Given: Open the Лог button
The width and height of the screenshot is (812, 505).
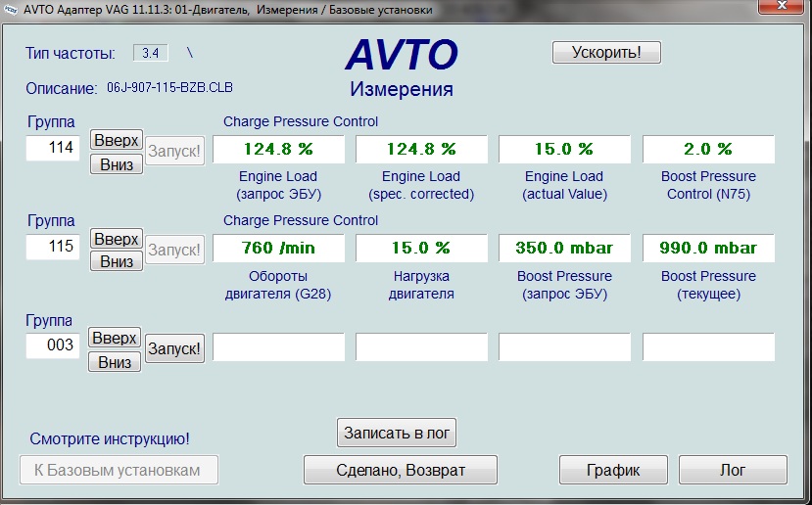Looking at the screenshot, I should tap(733, 470).
